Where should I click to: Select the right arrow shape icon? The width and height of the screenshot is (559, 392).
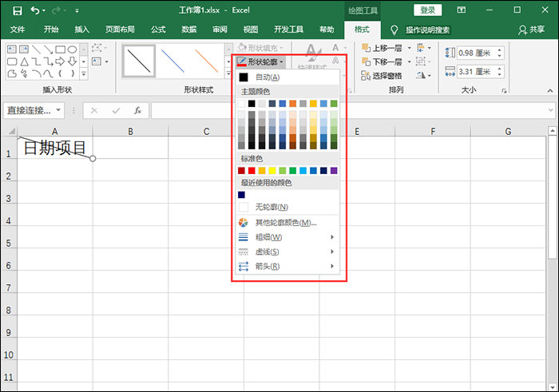(60, 61)
